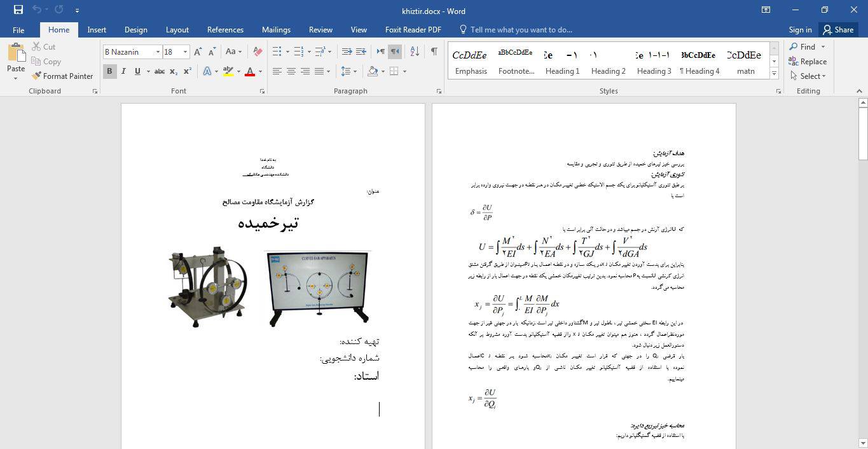Click the Save icon in title bar
The height and width of the screenshot is (449, 868).
click(18, 10)
